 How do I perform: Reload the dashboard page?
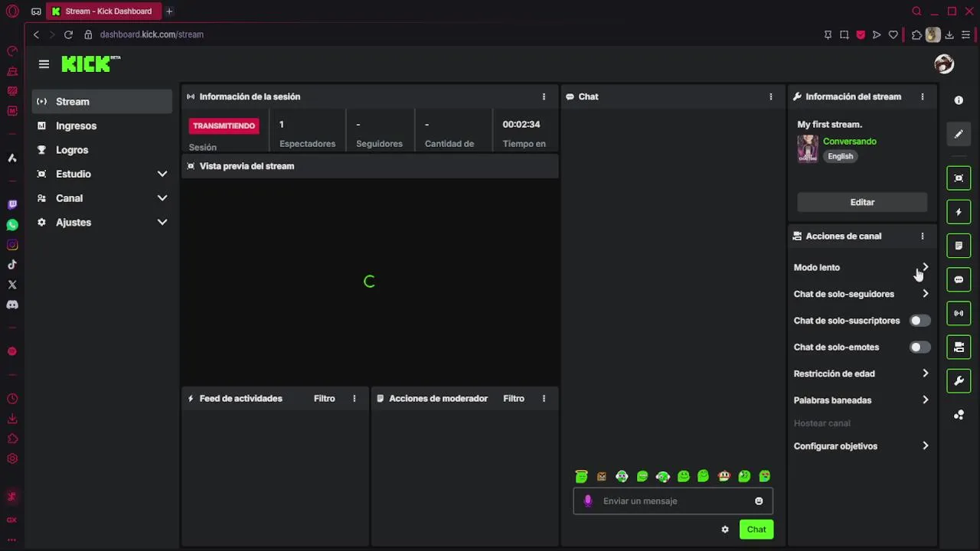[x=68, y=34]
